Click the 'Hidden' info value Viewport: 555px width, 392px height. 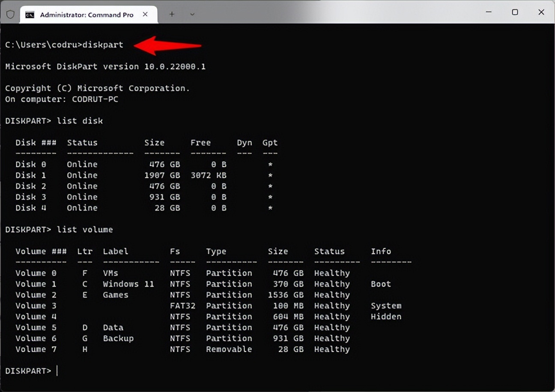coord(386,317)
